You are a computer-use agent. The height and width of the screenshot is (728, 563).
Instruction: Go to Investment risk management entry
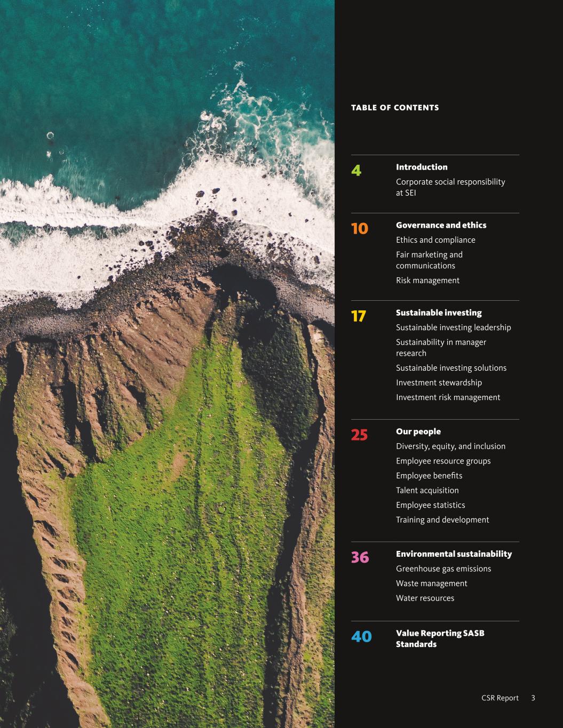click(x=448, y=397)
